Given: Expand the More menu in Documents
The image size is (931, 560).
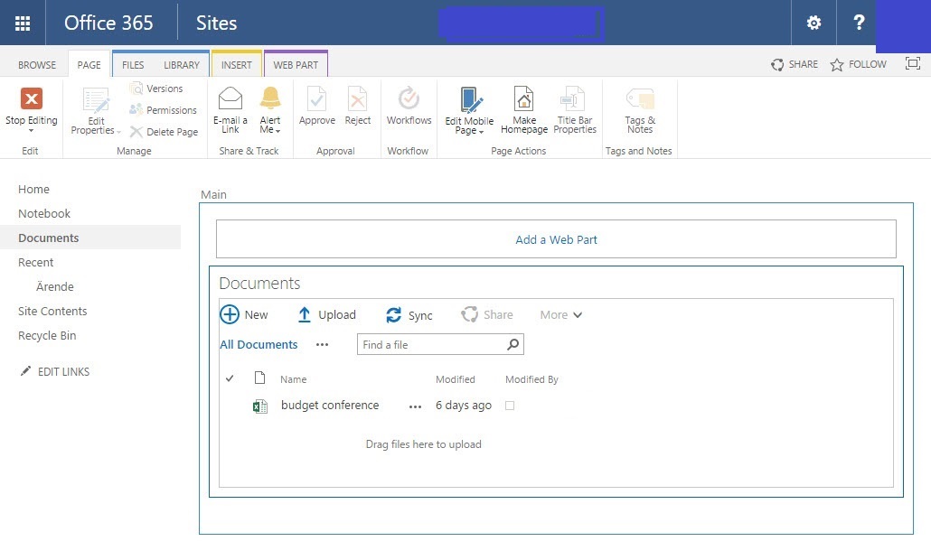Looking at the screenshot, I should point(560,315).
